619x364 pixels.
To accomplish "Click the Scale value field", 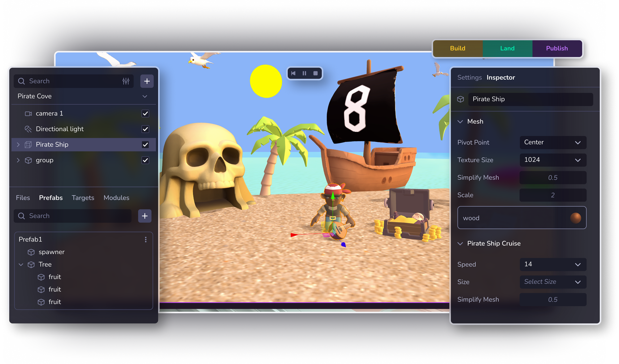I will 552,195.
